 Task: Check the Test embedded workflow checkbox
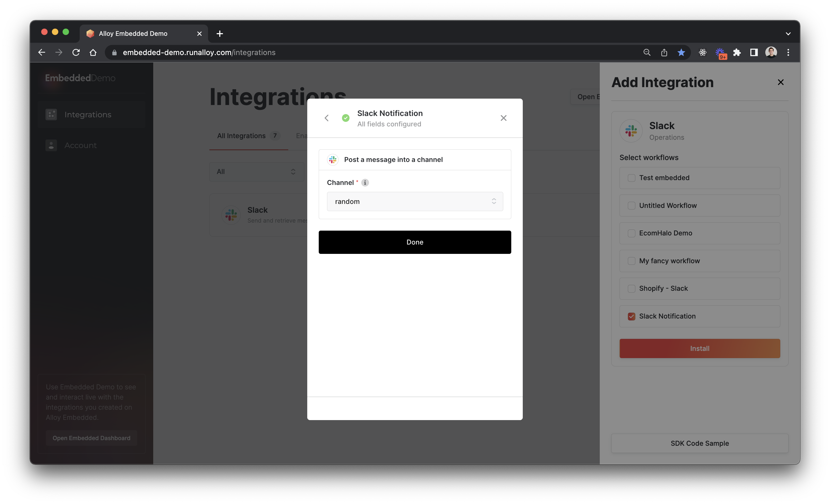tap(631, 178)
